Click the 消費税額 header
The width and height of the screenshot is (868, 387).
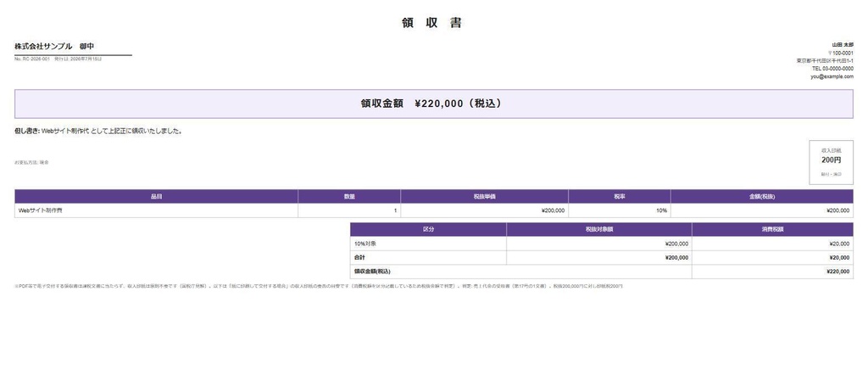click(772, 229)
